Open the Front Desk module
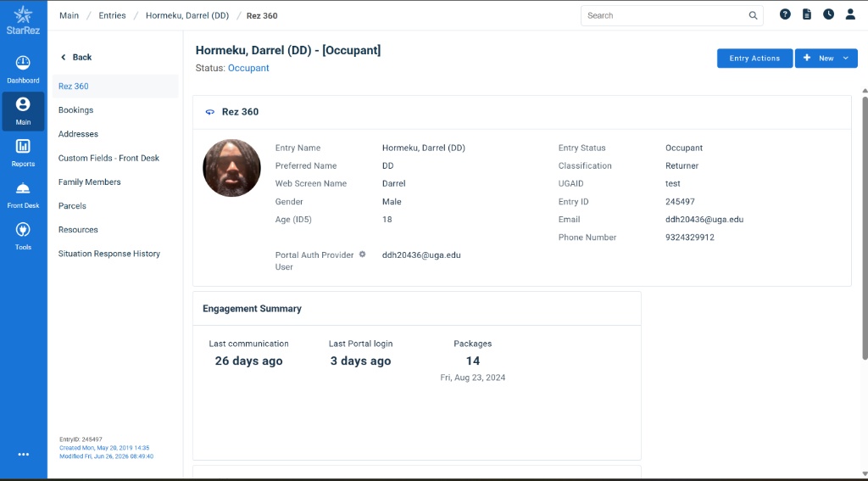 coord(23,195)
